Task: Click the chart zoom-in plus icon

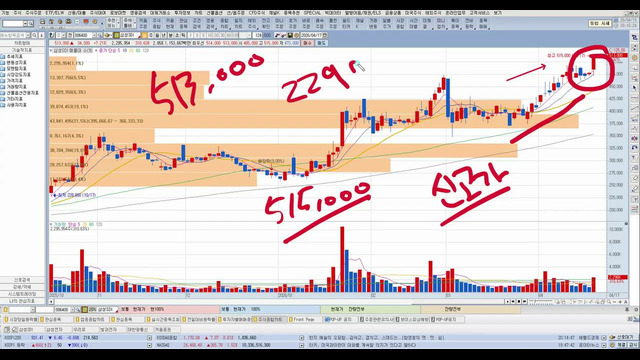Action: tap(620, 302)
